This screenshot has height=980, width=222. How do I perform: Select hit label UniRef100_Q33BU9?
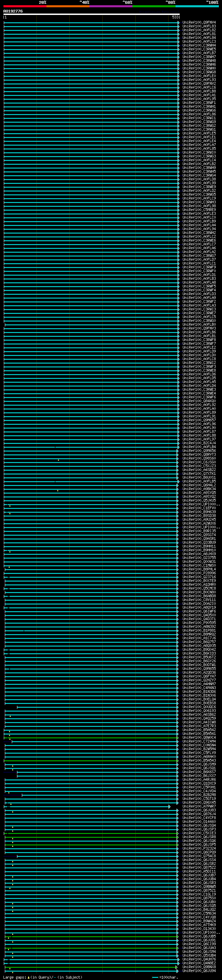pyautogui.click(x=199, y=543)
